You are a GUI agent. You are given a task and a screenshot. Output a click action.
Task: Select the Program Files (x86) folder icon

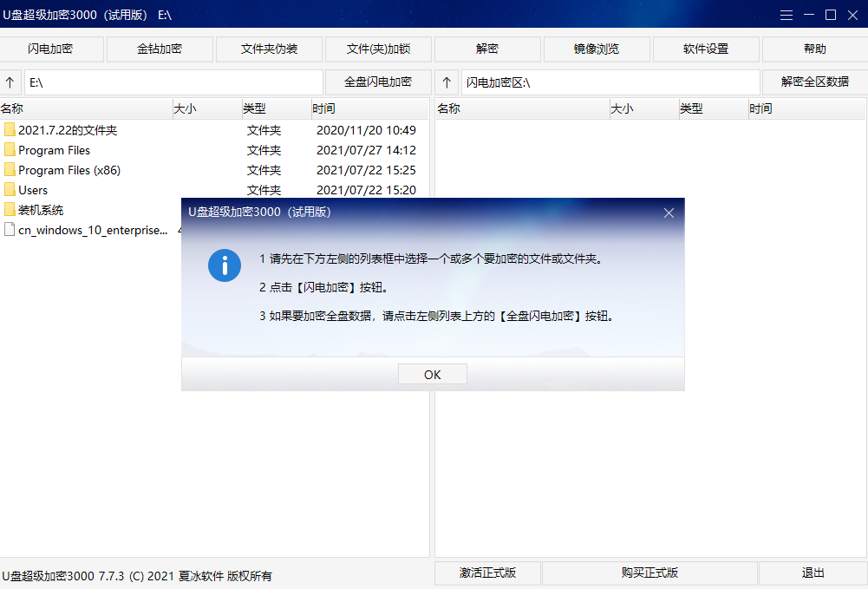pyautogui.click(x=10, y=169)
